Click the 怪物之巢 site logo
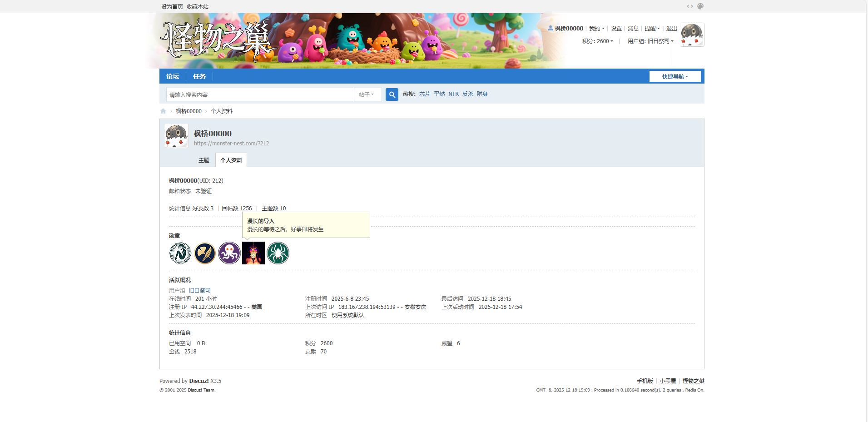 [218, 41]
